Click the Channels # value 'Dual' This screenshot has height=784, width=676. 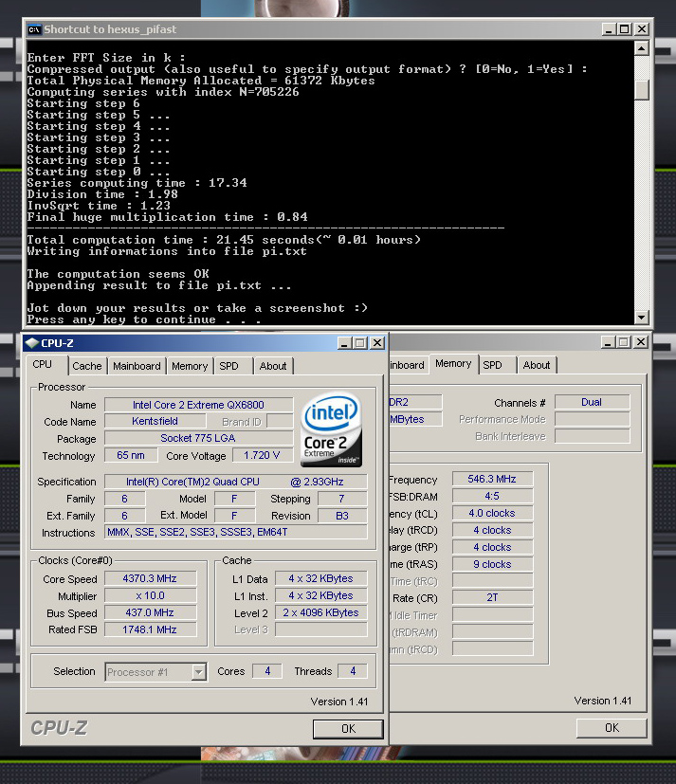[x=592, y=402]
